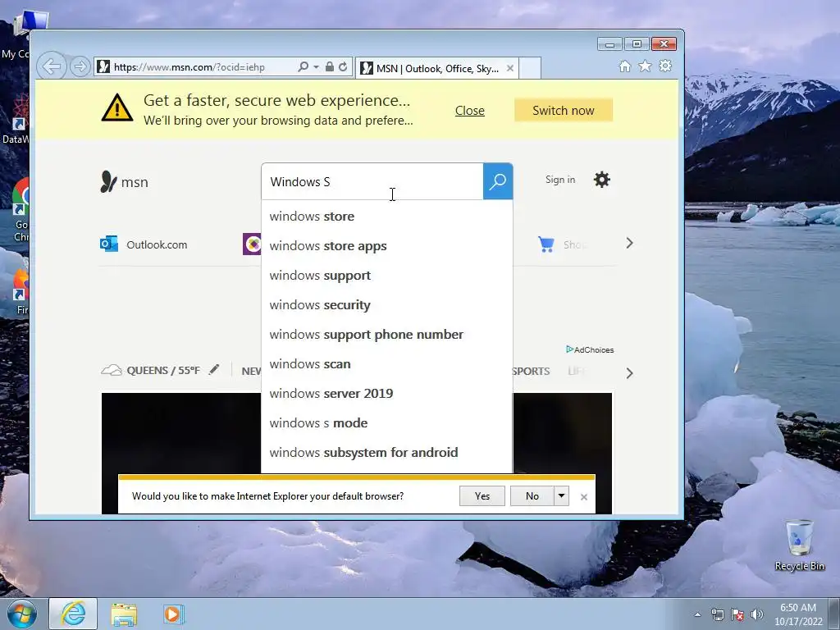The width and height of the screenshot is (840, 630).
Task: Click the QUEENS / 55°F weather text
Action: point(163,371)
